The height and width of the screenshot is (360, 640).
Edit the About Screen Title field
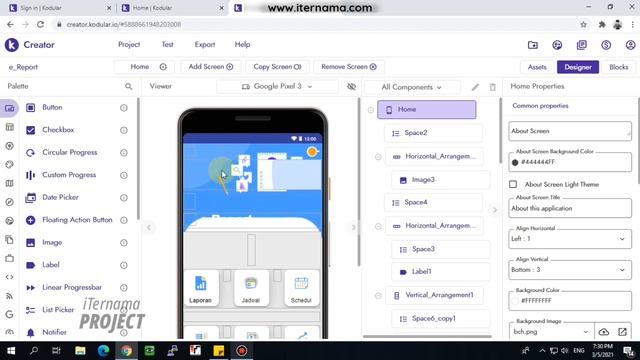point(570,208)
